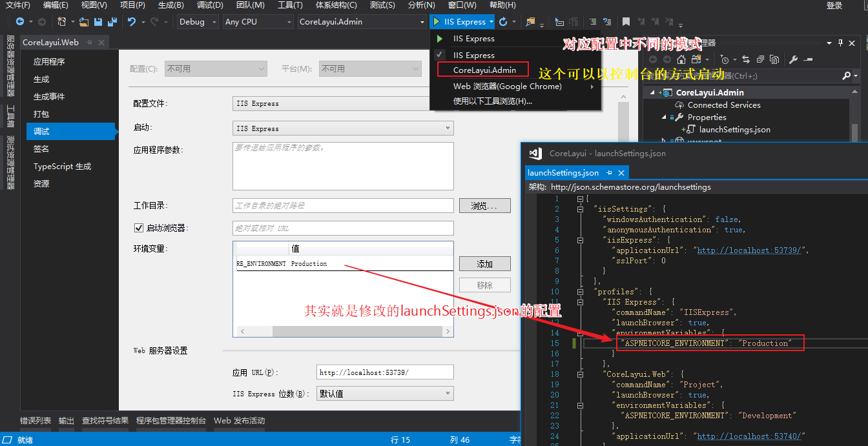Select CoreLayui.Admin in the run dropdown list

coord(484,70)
